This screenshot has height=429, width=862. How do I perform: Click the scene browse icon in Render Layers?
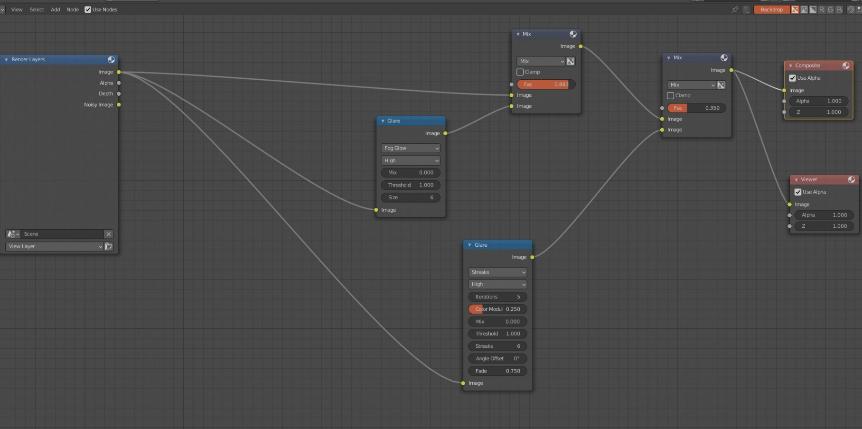tap(14, 234)
